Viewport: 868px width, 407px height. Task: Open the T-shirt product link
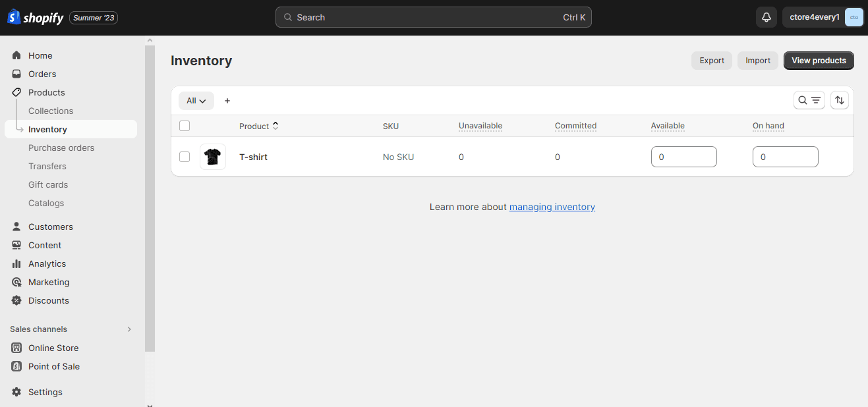coord(253,157)
